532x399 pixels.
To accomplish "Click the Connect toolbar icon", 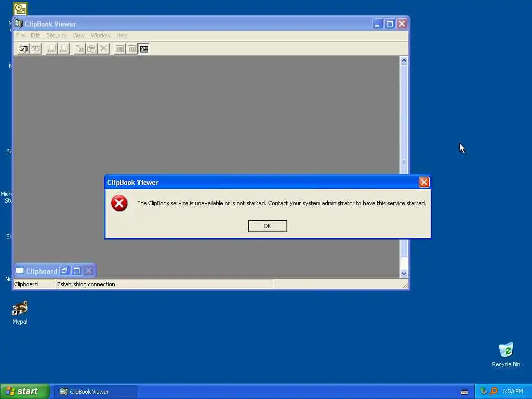I will coord(23,49).
